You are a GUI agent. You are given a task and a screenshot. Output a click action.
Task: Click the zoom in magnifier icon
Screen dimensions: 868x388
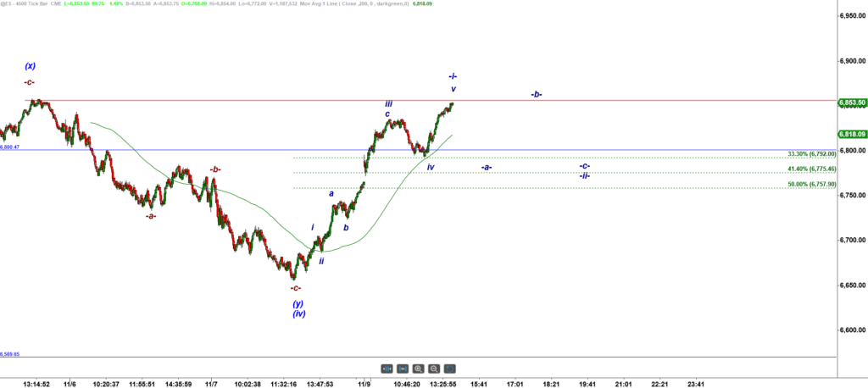tap(419, 369)
